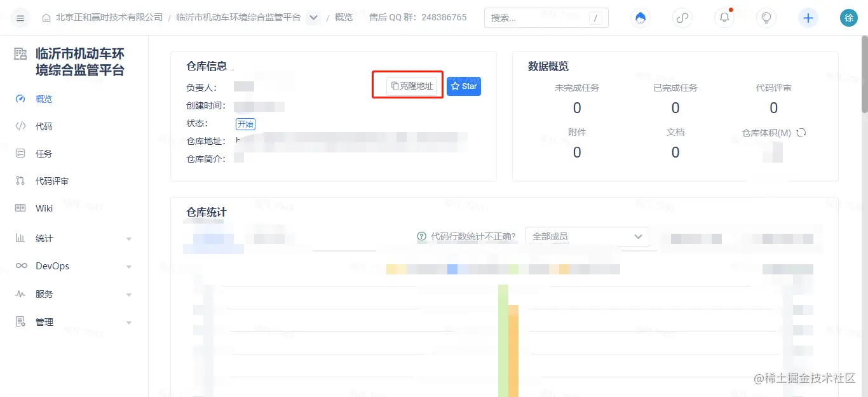The width and height of the screenshot is (868, 397).
Task: Click the 代码 code brackets icon
Action: click(21, 126)
